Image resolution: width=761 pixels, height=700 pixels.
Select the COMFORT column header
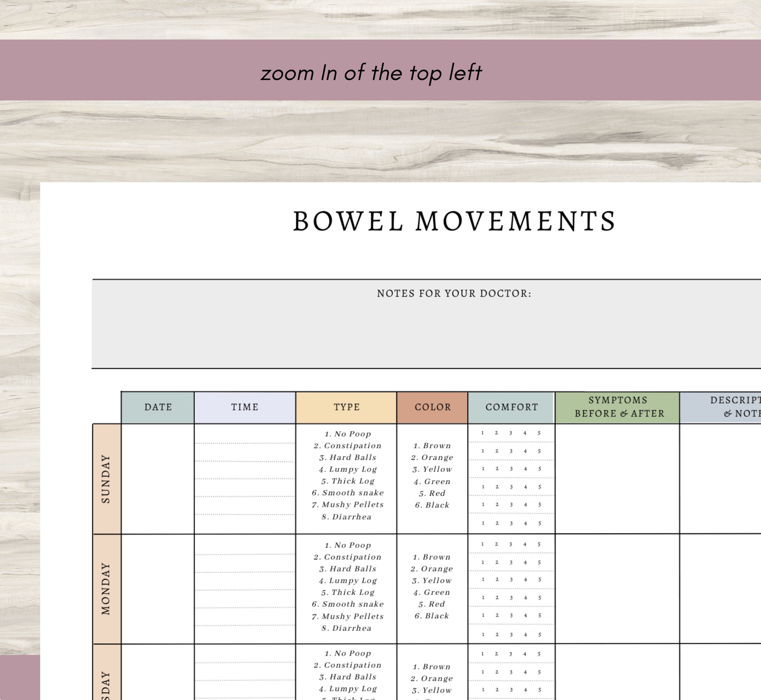511,408
